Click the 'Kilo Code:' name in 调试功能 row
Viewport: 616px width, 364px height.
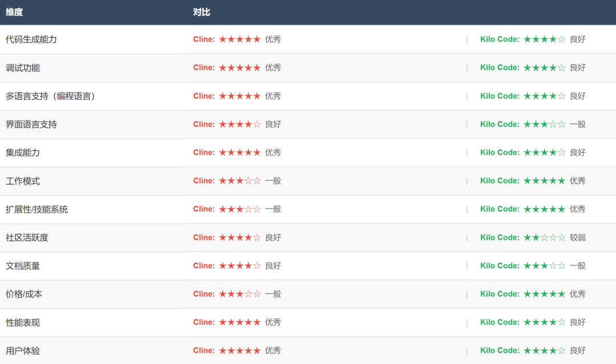click(x=500, y=67)
